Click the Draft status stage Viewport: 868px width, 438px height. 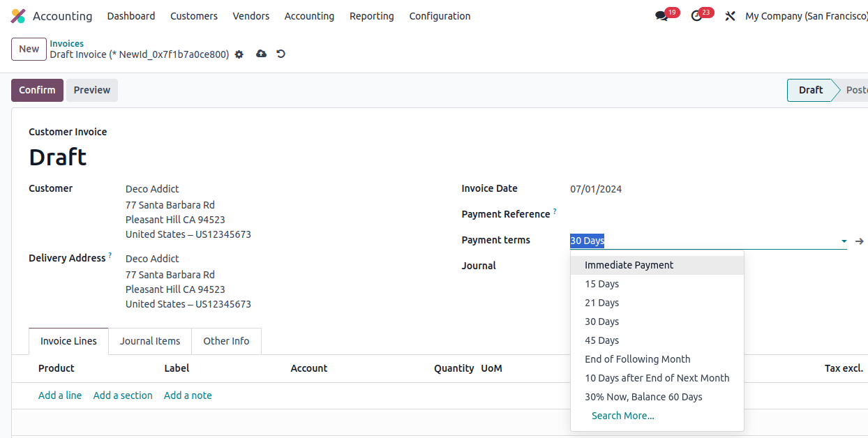810,90
